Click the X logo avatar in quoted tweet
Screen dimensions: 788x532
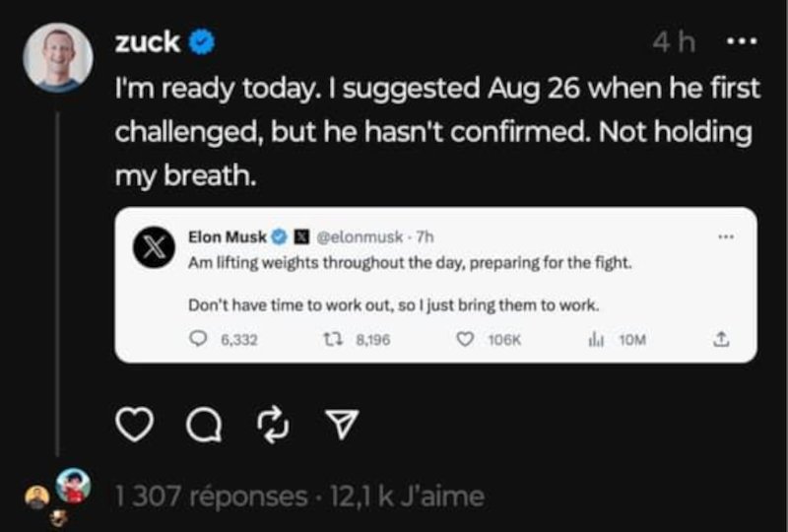154,247
